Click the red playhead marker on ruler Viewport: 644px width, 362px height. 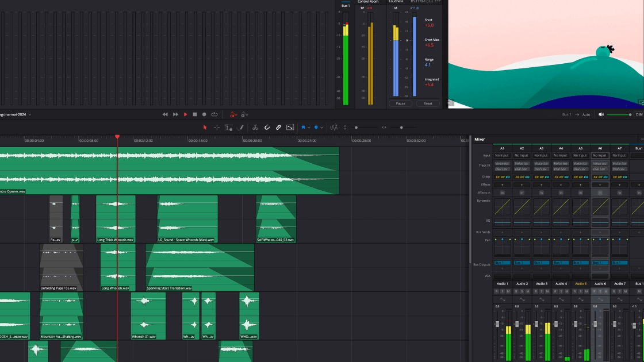click(x=117, y=137)
